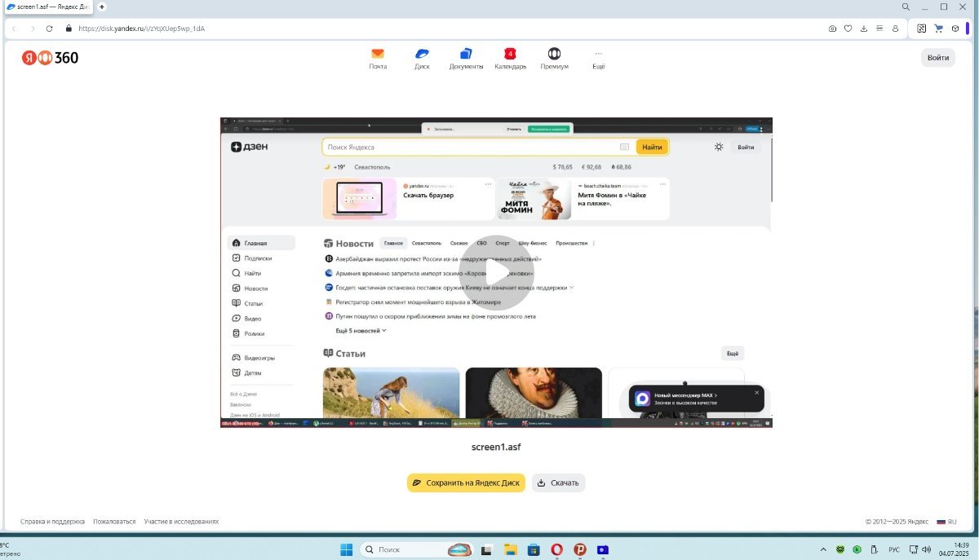Viewport: 979px width, 560px height.
Task: Click the padlock icon in the address bar
Action: 69,29
